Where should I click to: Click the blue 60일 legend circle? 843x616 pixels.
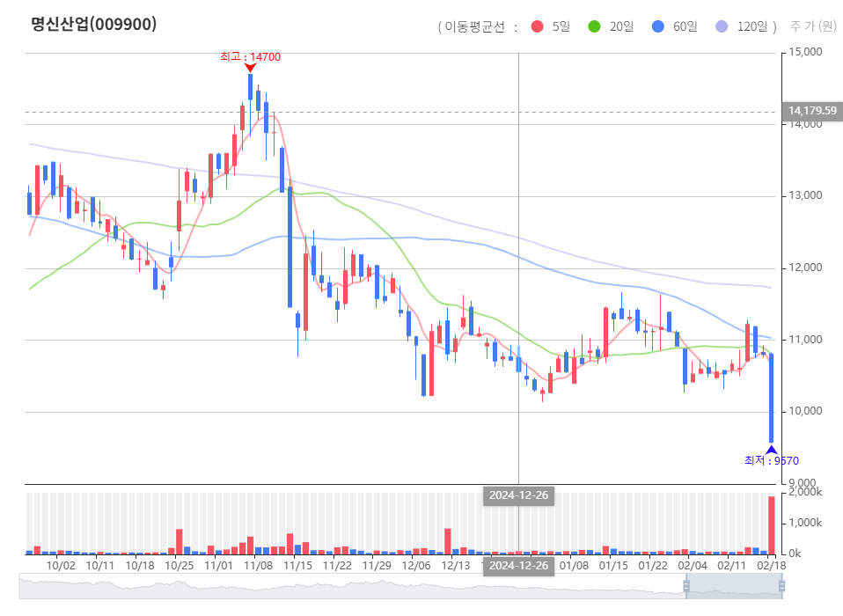tap(657, 26)
